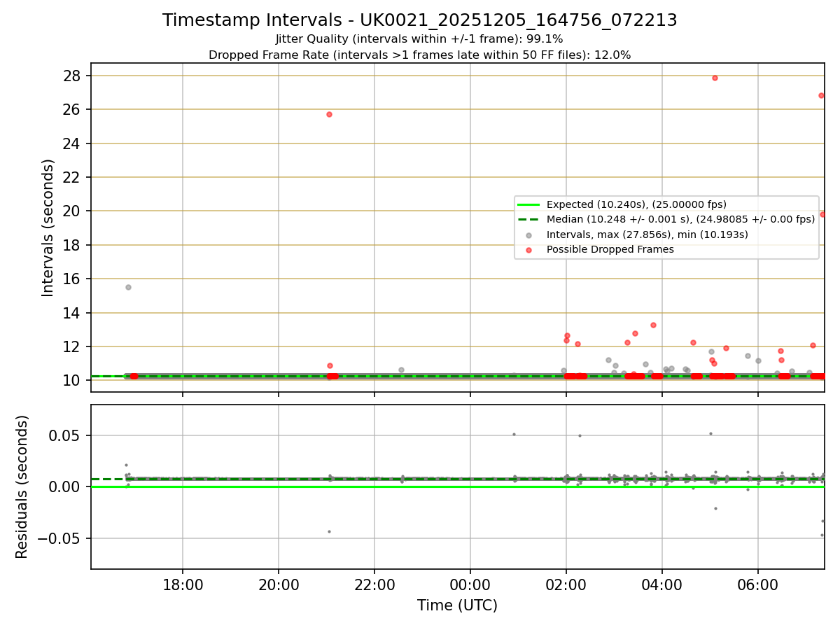Click the gray interval point at 15.5 seconds
Viewport: 840px width, 630px height.
click(128, 287)
